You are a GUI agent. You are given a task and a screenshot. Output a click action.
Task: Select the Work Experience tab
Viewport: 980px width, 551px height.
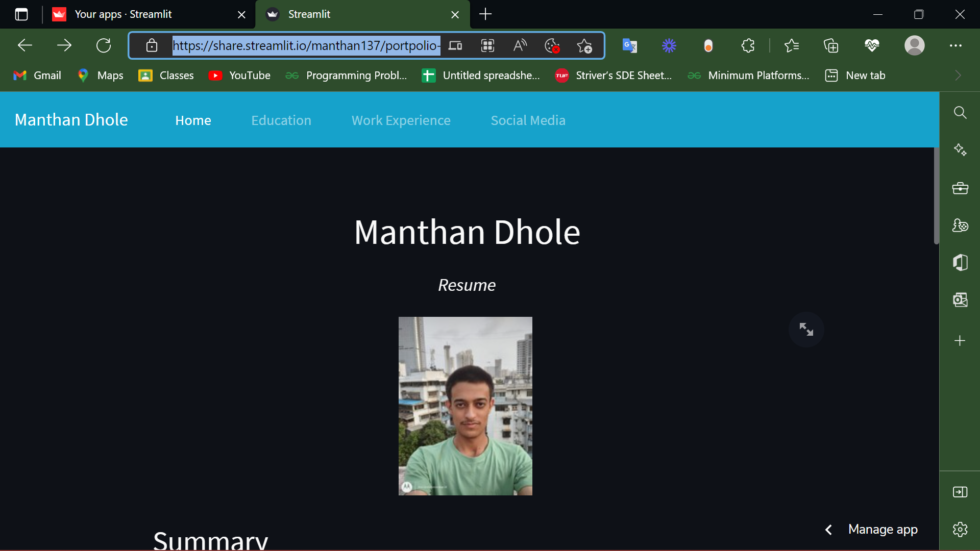[401, 120]
